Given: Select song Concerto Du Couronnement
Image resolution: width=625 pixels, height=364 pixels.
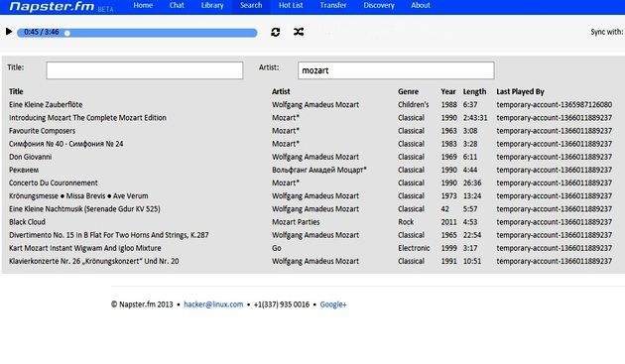Looking at the screenshot, I should tap(54, 183).
